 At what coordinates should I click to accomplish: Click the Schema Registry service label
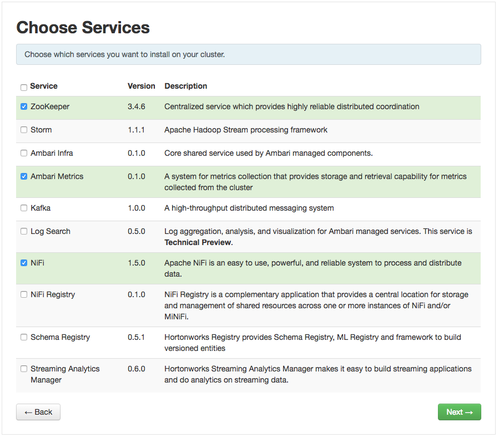click(60, 337)
